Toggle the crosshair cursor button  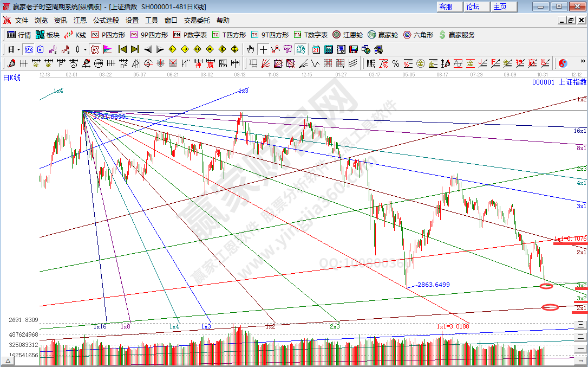pos(263,49)
